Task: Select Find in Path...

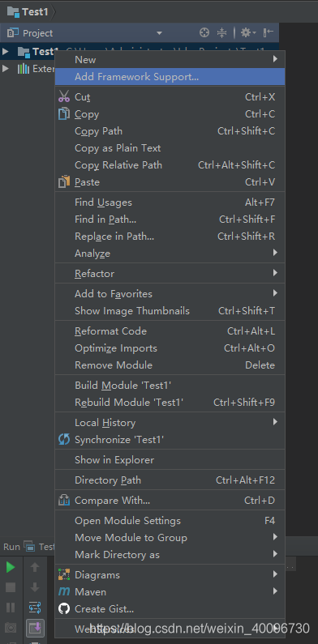Action: [170, 220]
